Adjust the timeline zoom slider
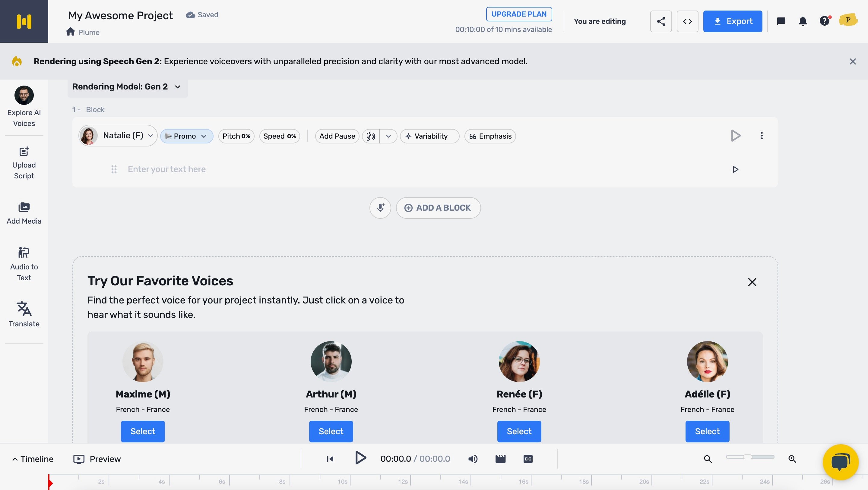 point(750,457)
